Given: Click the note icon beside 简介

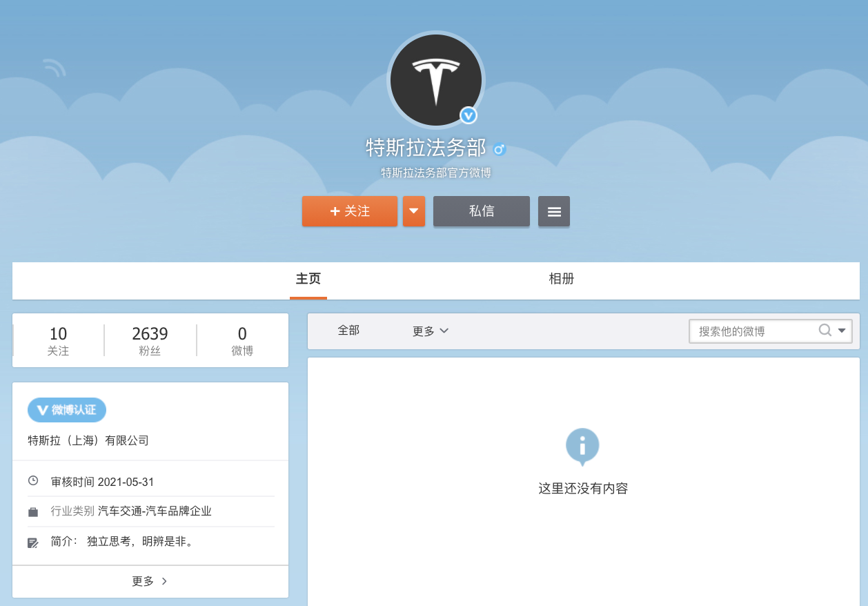Looking at the screenshot, I should click(33, 543).
